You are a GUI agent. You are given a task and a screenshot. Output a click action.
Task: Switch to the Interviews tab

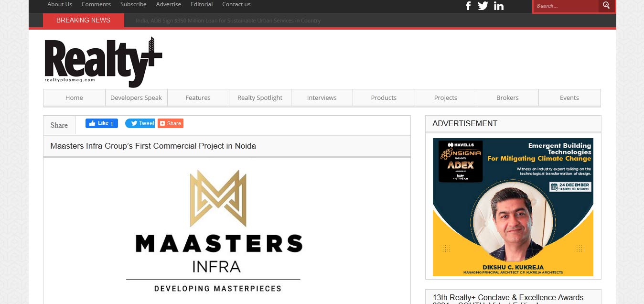point(322,98)
